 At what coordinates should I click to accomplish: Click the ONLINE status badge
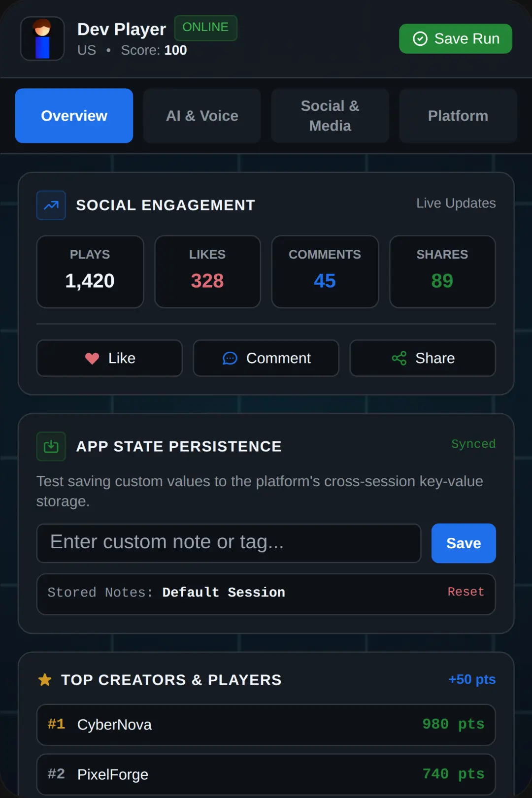(x=206, y=28)
